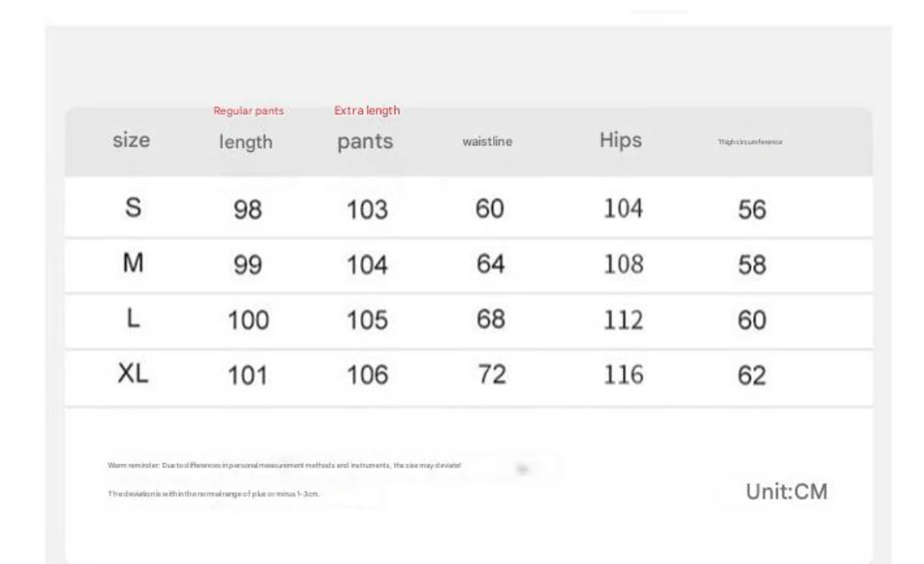Select the size L row label
Image resolution: width=924 pixels, height=564 pixels.
click(133, 319)
